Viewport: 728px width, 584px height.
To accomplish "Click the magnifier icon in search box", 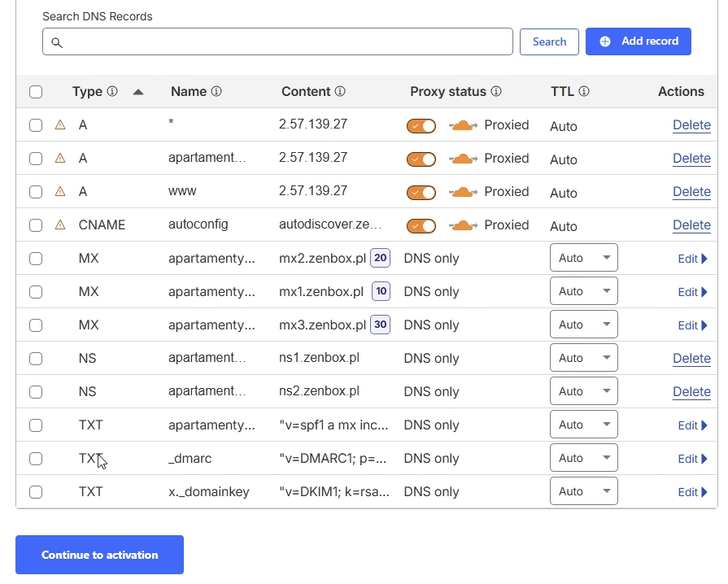I will (x=57, y=43).
